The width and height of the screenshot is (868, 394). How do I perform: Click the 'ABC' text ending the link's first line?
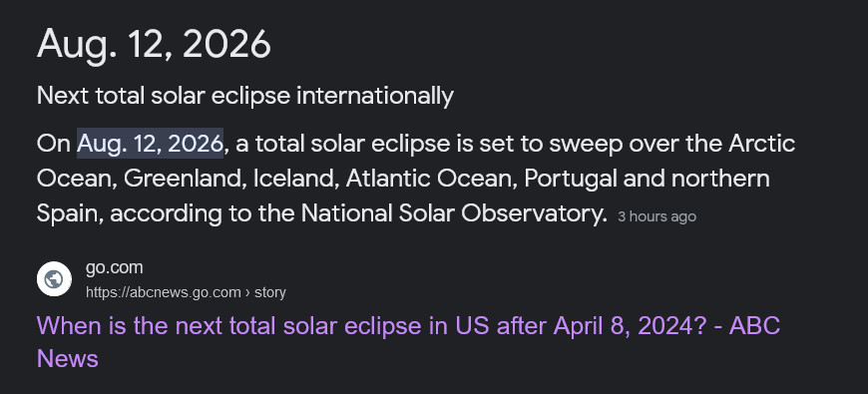[x=754, y=325]
